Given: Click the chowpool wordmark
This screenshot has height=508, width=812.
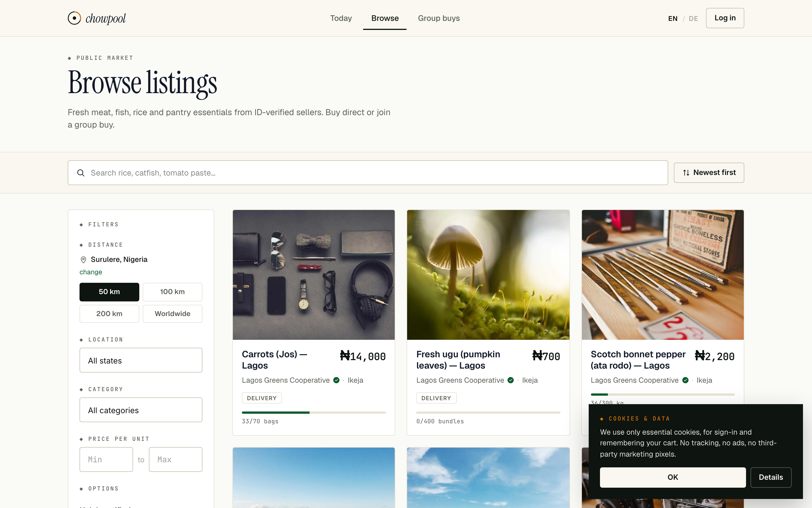Looking at the screenshot, I should [x=105, y=18].
